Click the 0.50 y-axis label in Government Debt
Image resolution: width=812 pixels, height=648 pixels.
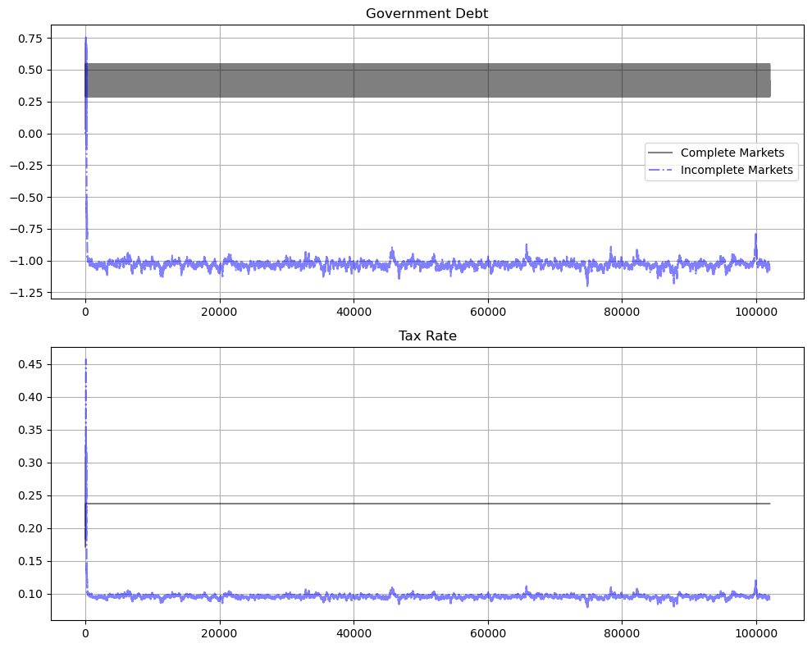(30, 70)
